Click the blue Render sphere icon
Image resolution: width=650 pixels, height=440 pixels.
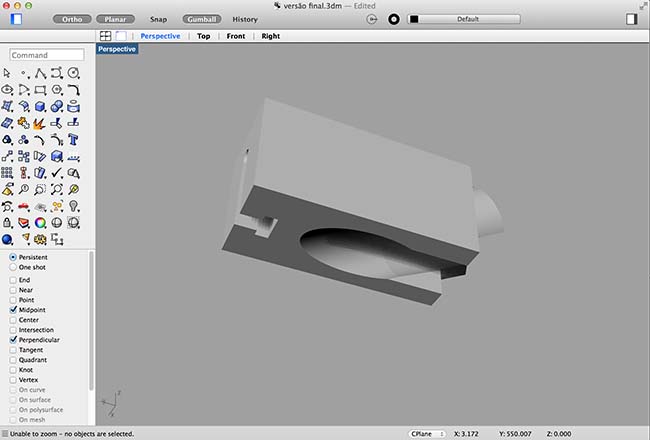pos(7,239)
